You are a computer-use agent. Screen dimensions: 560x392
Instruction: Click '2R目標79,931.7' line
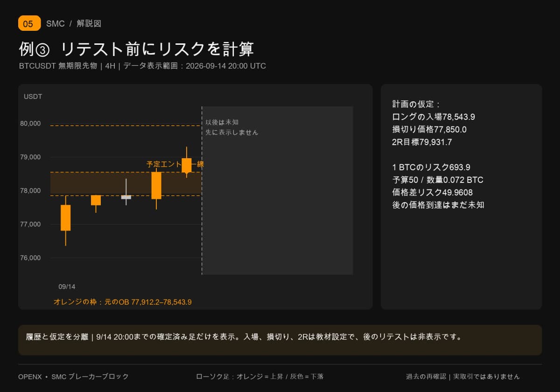pos(422,142)
